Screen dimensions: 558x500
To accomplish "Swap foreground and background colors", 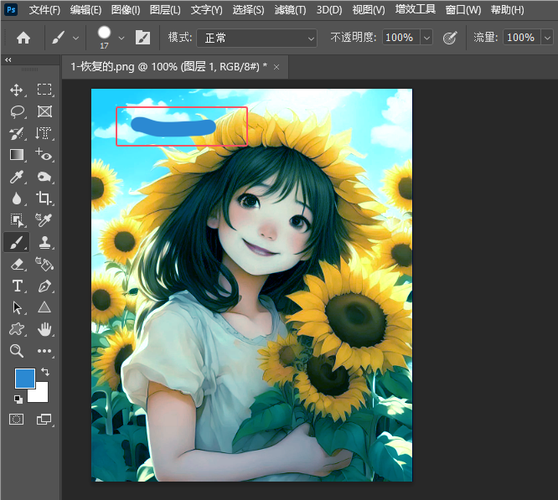I will [x=45, y=372].
